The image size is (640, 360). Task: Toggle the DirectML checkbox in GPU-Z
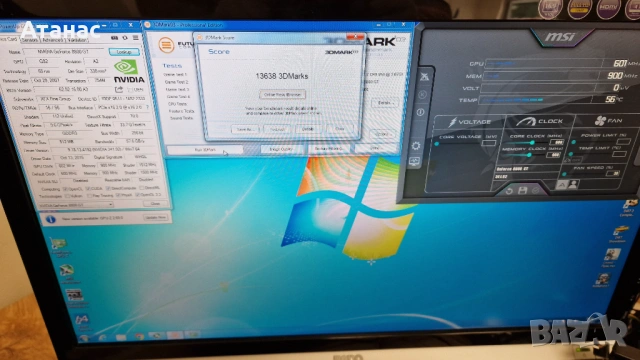[x=141, y=188]
